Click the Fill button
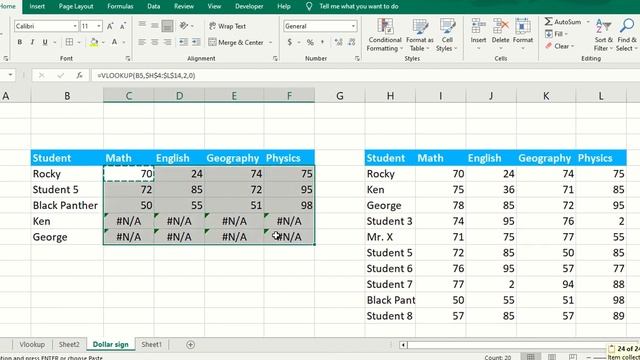The height and width of the screenshot is (360, 640). point(556,34)
